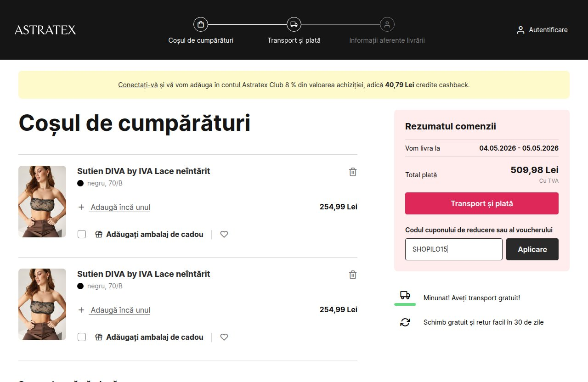
Task: Click the free exchange refresh arrows icon
Action: (405, 322)
